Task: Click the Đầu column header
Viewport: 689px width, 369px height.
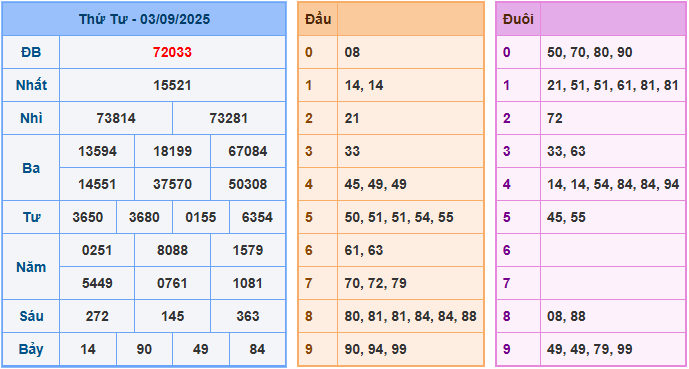Action: click(318, 19)
